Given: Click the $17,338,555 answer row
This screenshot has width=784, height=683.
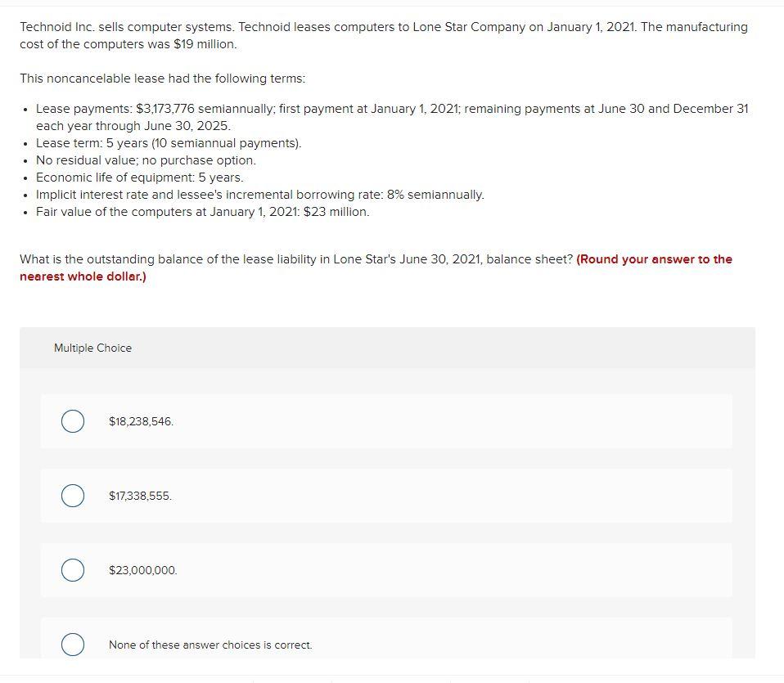Looking at the screenshot, I should tap(385, 496).
